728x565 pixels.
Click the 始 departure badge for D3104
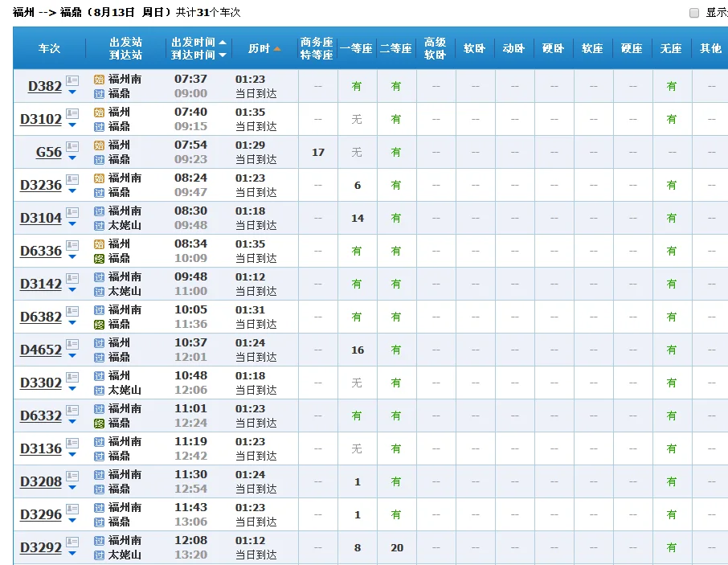point(99,211)
